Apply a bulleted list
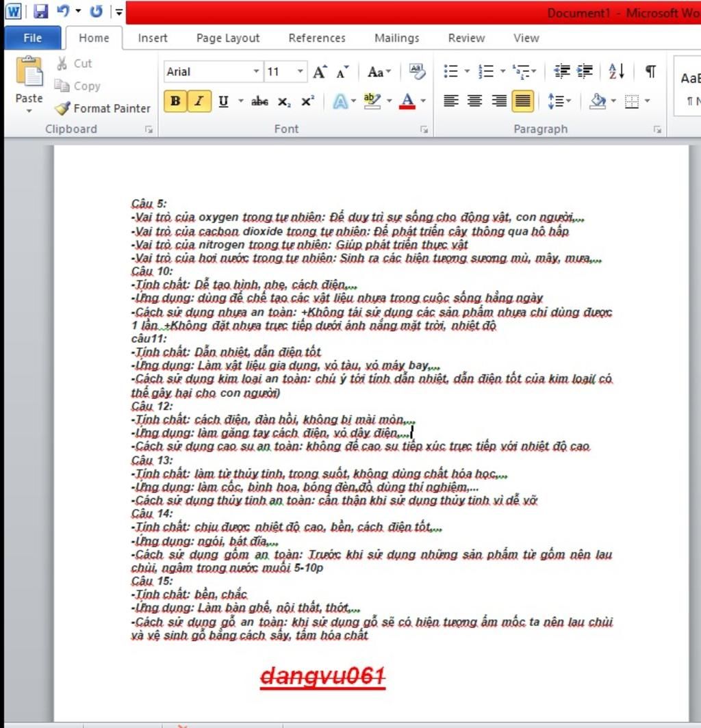 450,71
